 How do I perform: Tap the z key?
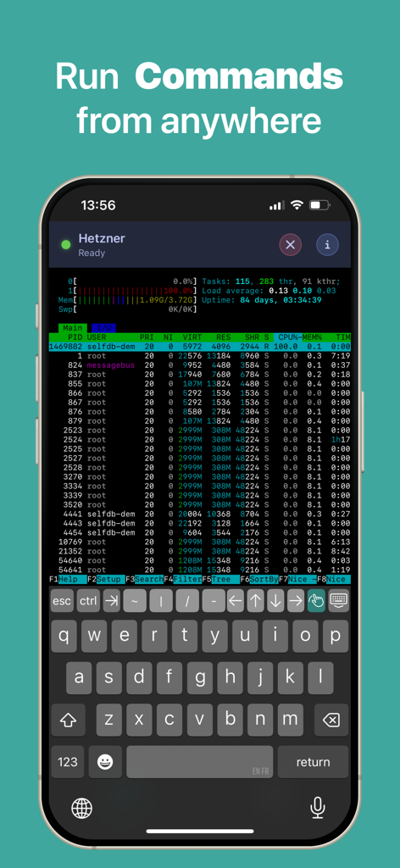(x=109, y=720)
